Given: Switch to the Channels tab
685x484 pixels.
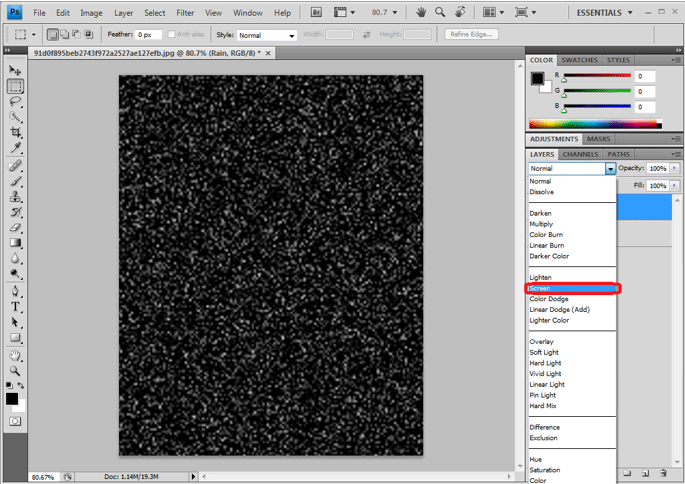Looking at the screenshot, I should point(580,154).
